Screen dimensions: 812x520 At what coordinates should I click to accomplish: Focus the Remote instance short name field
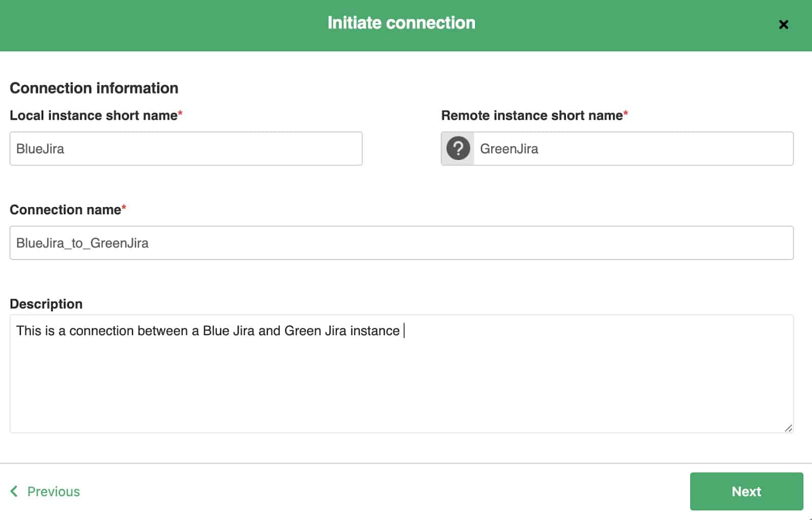point(633,149)
